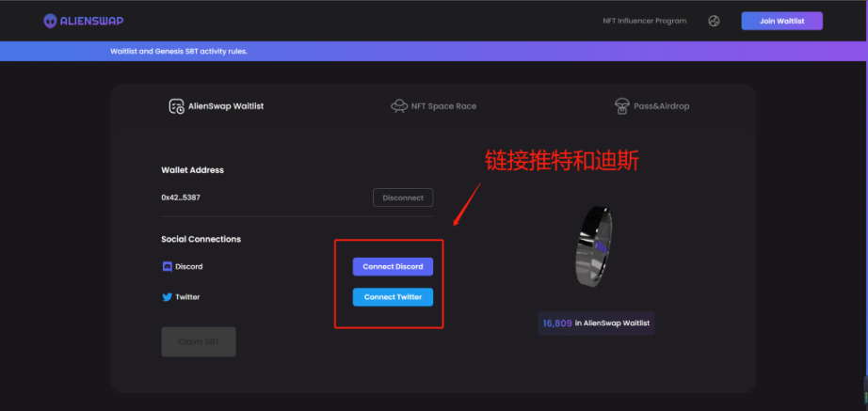
Task: Open the NFT Influencer Program link
Action: tap(645, 21)
